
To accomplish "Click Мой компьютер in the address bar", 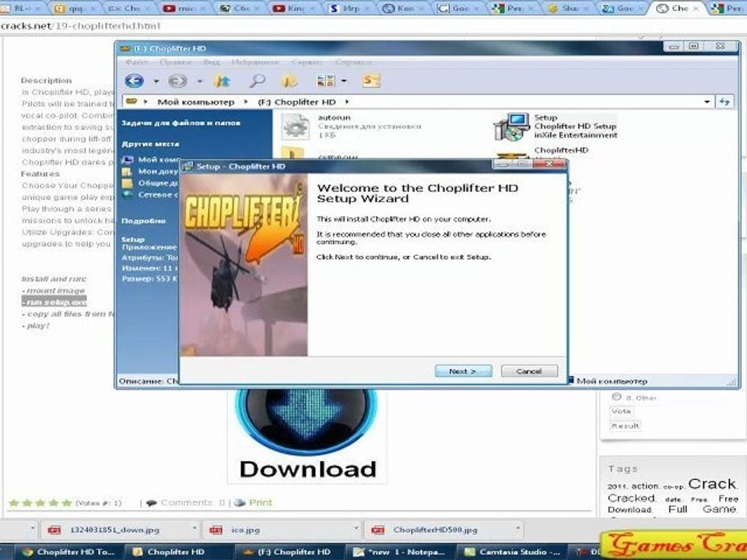I will click(196, 102).
